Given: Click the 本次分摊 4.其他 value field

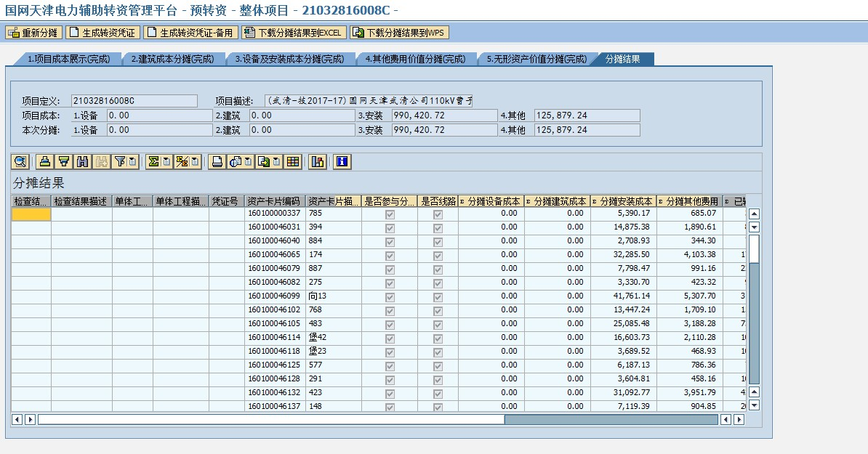Looking at the screenshot, I should tap(587, 129).
